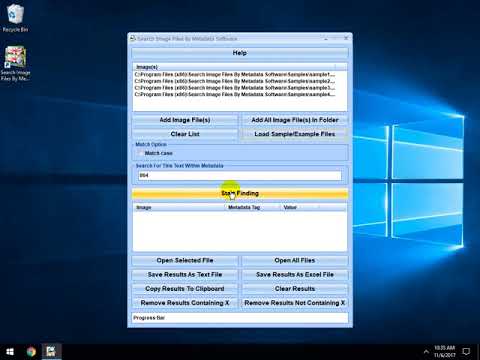Viewport: 480px width, 360px height.
Task: Click the Clear List button
Action: point(185,134)
